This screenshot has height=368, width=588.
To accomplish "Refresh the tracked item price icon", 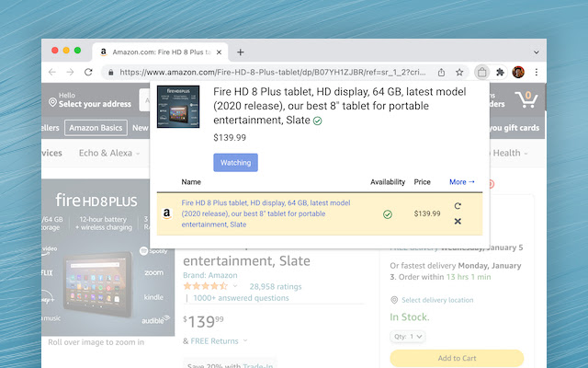I will point(458,206).
